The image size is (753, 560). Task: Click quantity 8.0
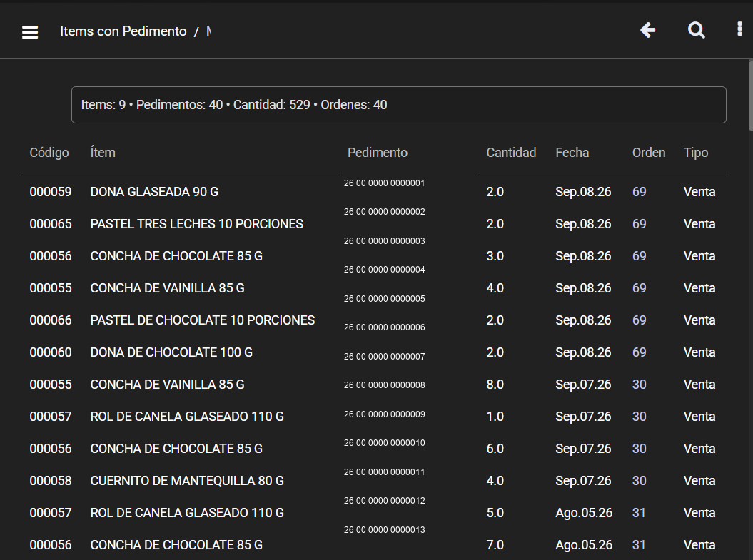coord(495,385)
